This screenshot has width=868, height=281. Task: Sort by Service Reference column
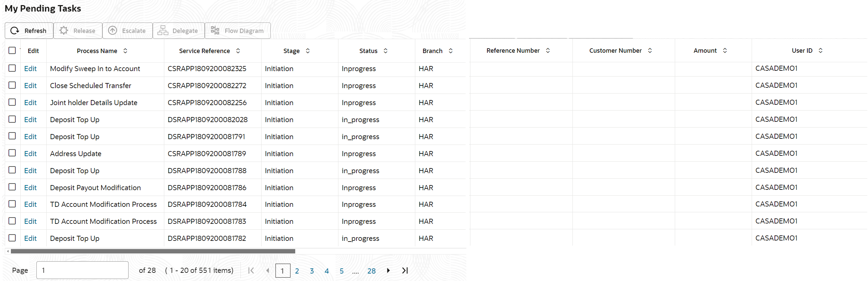pyautogui.click(x=238, y=51)
